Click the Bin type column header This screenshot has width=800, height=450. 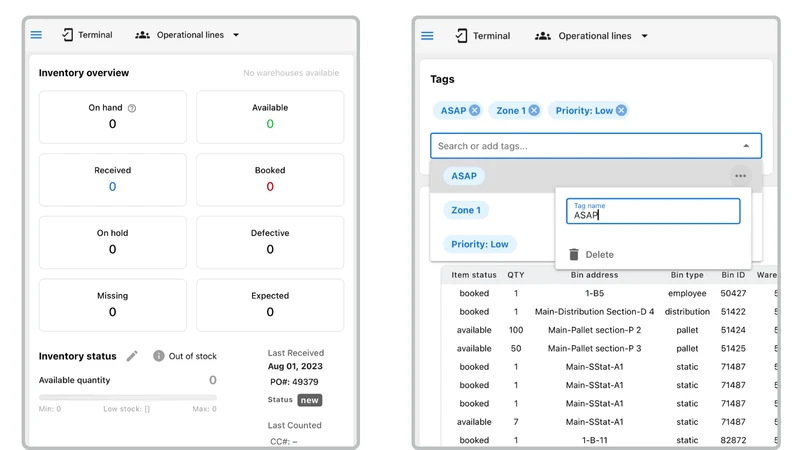point(687,275)
